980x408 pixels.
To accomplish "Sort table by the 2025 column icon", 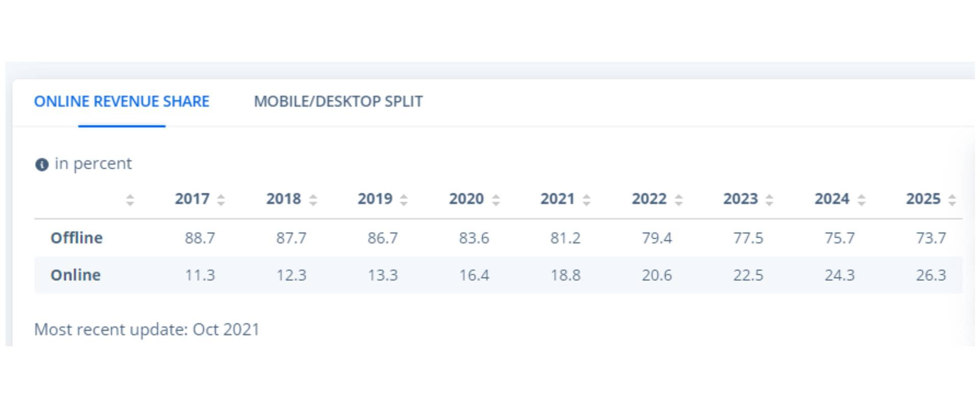I will point(952,200).
